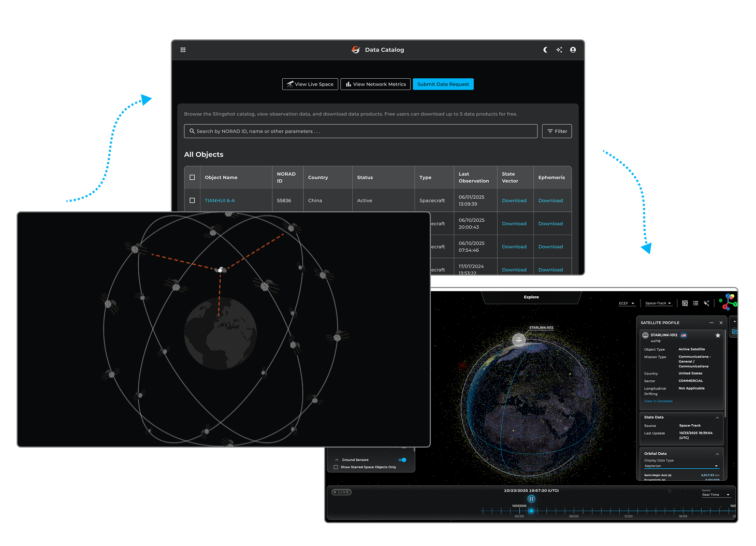Click the Submit Data Request button
Viewport: 756px width, 546px height.
tap(443, 84)
